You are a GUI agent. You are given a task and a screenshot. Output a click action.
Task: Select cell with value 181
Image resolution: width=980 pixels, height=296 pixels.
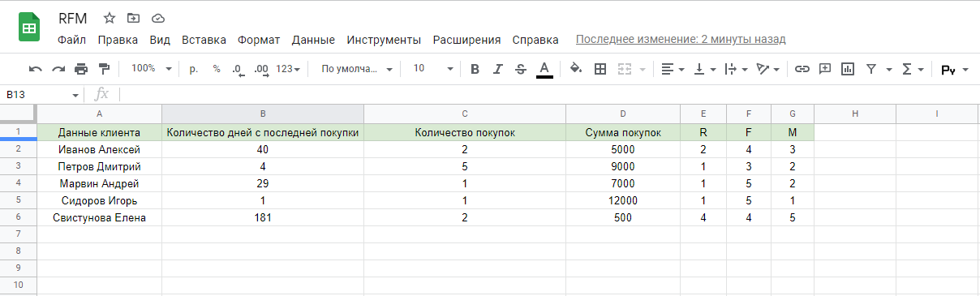(263, 217)
